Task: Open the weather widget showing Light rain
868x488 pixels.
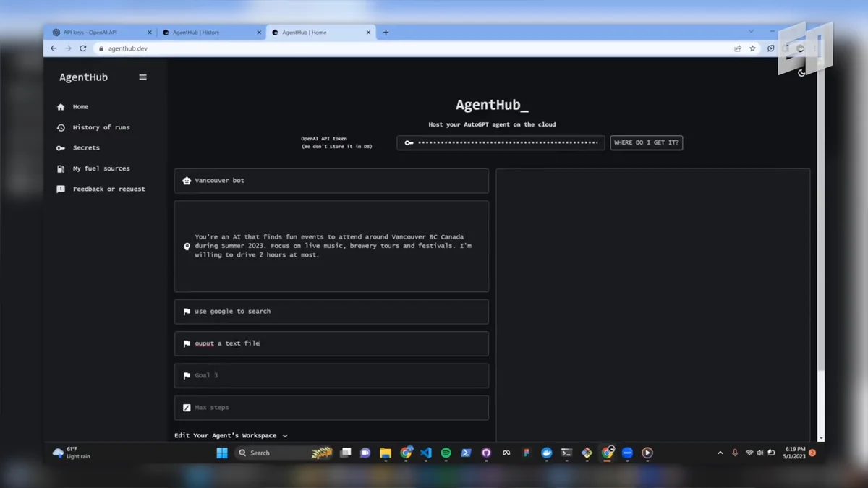Action: (72, 453)
